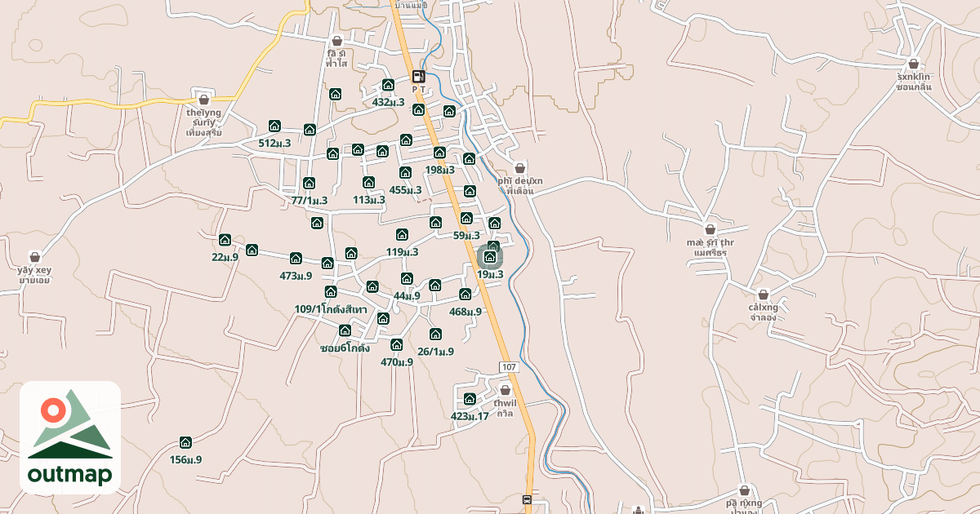Select the house marker labeled 512ม.3
Image resolution: width=980 pixels, height=514 pixels.
(x=274, y=126)
